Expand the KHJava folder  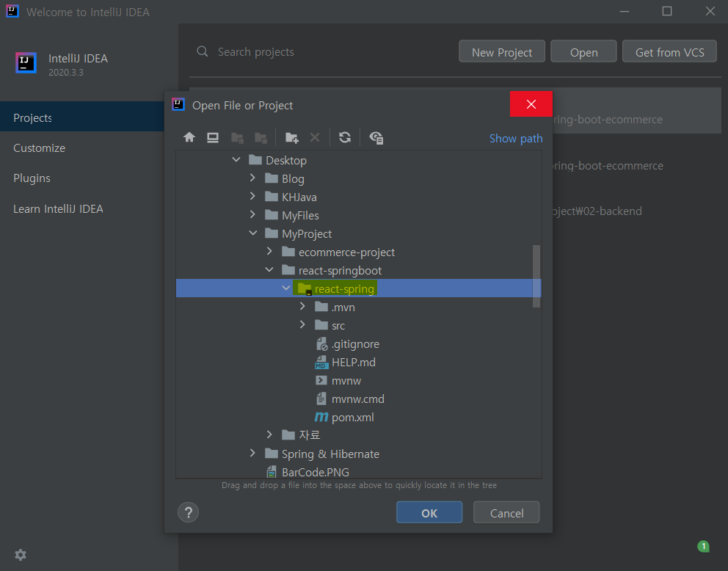tap(252, 197)
